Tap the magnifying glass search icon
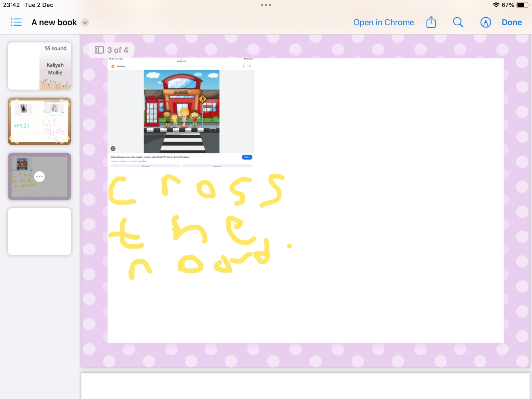 (x=458, y=22)
